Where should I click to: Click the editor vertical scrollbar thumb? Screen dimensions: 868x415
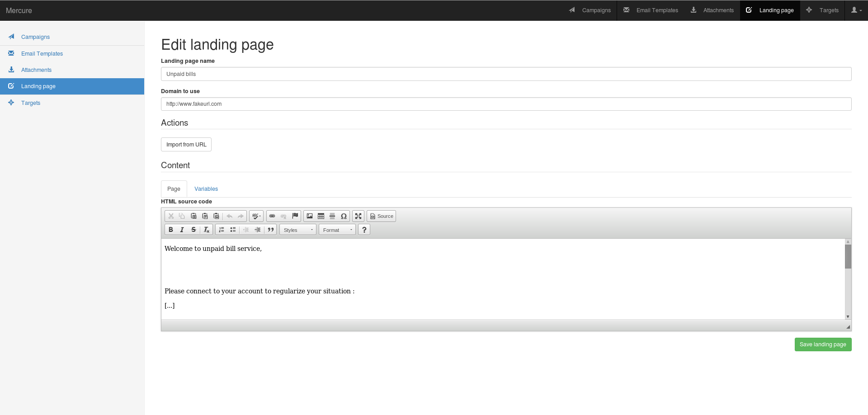pos(848,256)
